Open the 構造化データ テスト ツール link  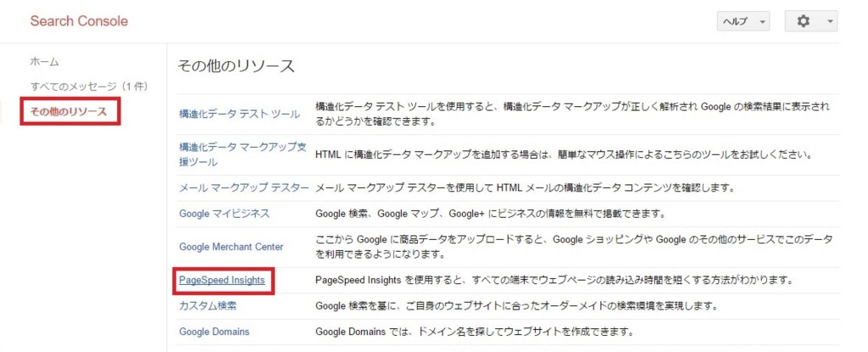240,115
